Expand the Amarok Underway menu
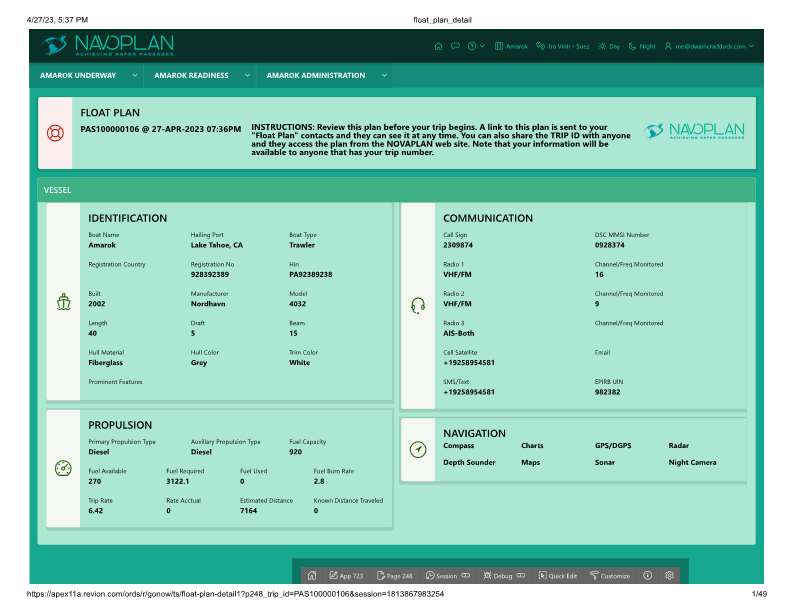This screenshot has width=793, height=613. click(83, 75)
